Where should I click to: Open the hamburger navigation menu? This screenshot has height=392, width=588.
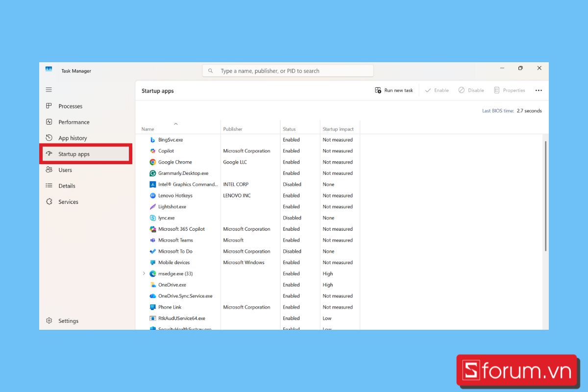click(x=49, y=90)
